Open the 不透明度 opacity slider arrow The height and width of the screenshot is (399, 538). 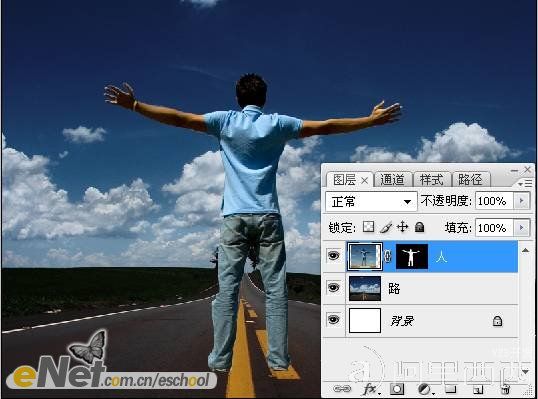pyautogui.click(x=522, y=201)
